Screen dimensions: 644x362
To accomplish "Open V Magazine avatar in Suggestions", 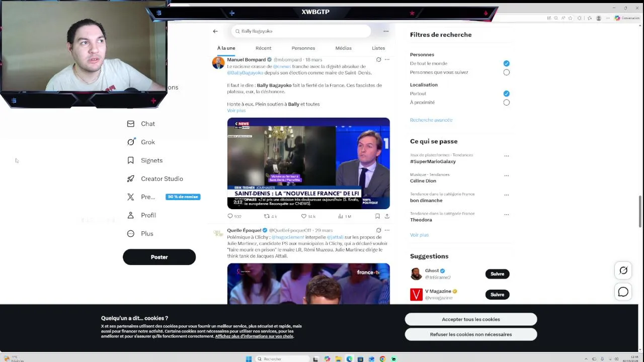I will (x=416, y=295).
